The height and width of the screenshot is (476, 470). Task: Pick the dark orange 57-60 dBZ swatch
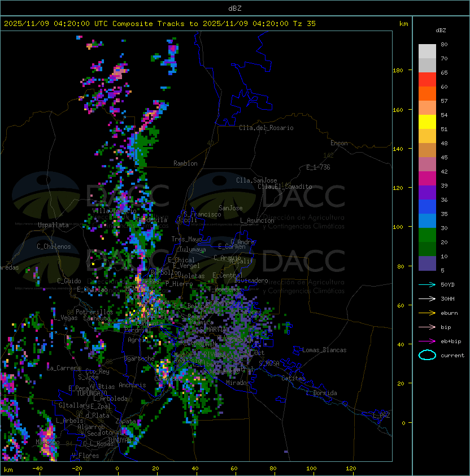pos(427,94)
